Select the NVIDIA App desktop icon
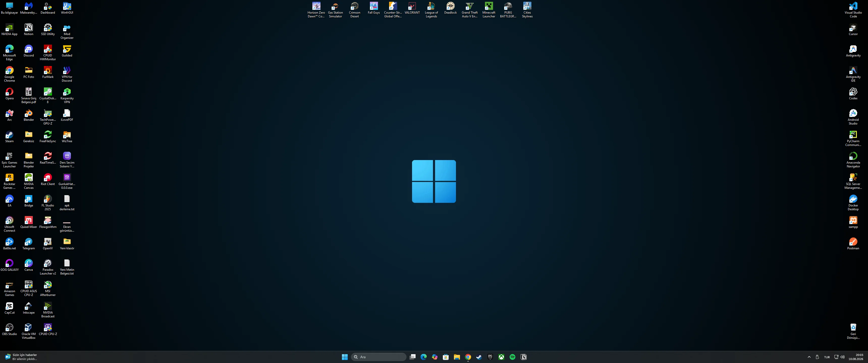The image size is (868, 363). [x=9, y=30]
